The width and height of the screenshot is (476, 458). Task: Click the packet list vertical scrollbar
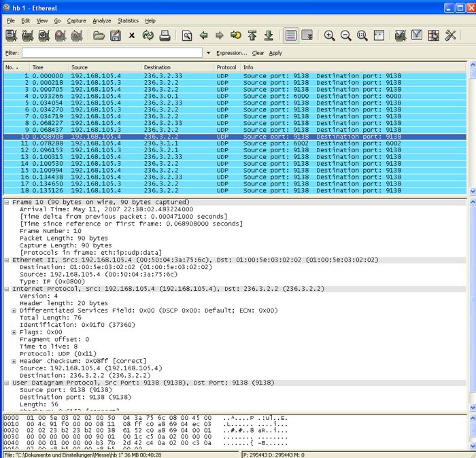pyautogui.click(x=473, y=129)
